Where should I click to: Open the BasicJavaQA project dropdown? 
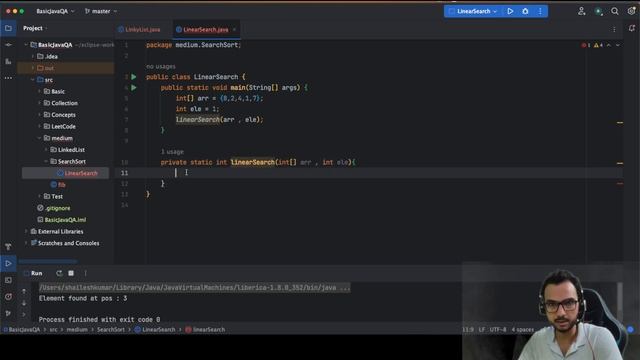[x=55, y=11]
